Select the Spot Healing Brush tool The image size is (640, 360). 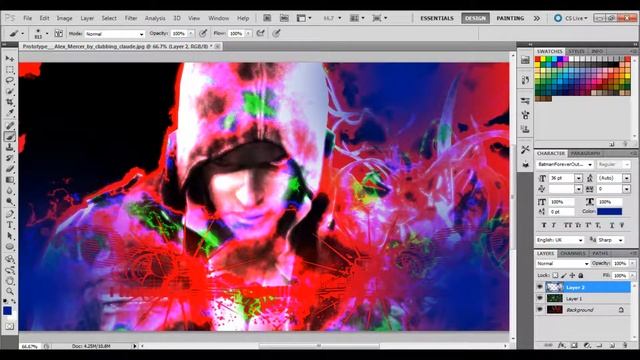(x=10, y=126)
